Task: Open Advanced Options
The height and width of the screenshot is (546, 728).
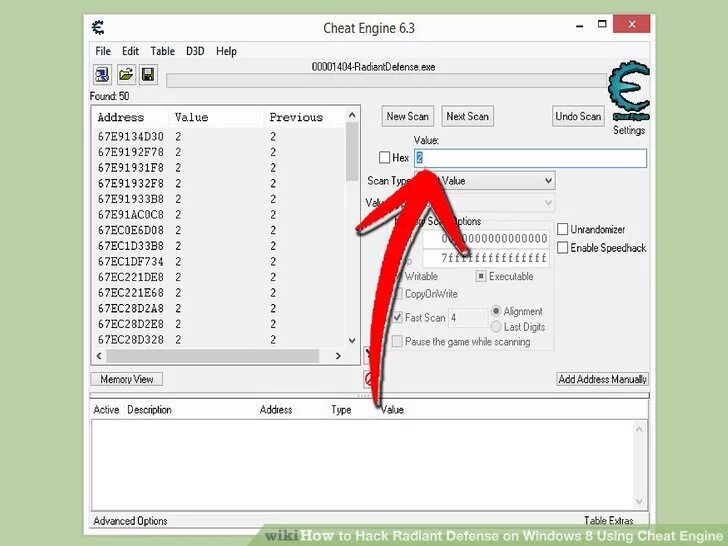Action: point(130,521)
